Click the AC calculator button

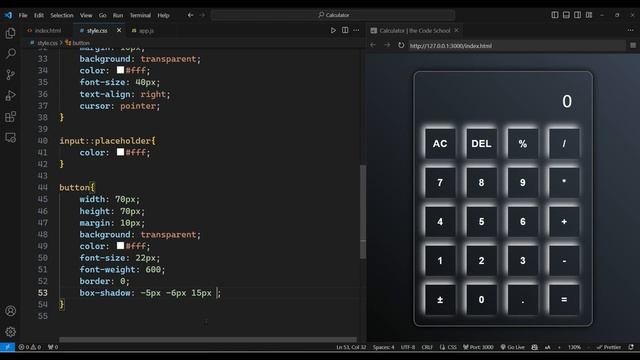440,144
